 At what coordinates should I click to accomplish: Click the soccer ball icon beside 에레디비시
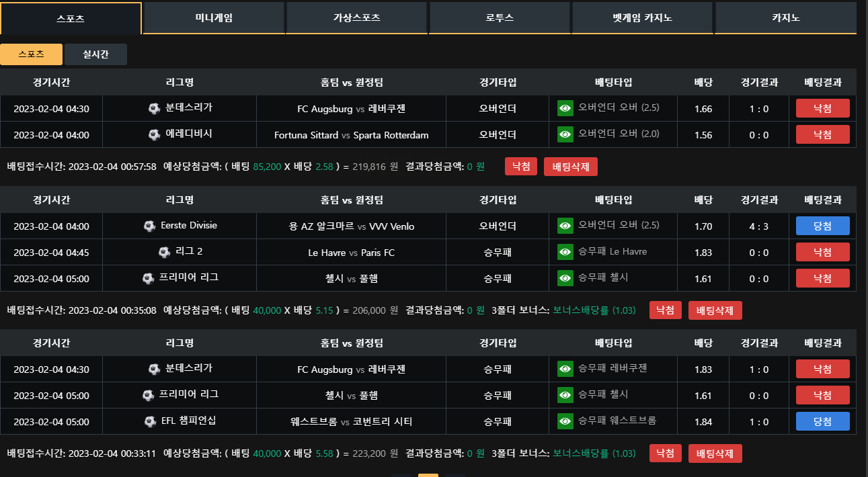[x=154, y=134]
